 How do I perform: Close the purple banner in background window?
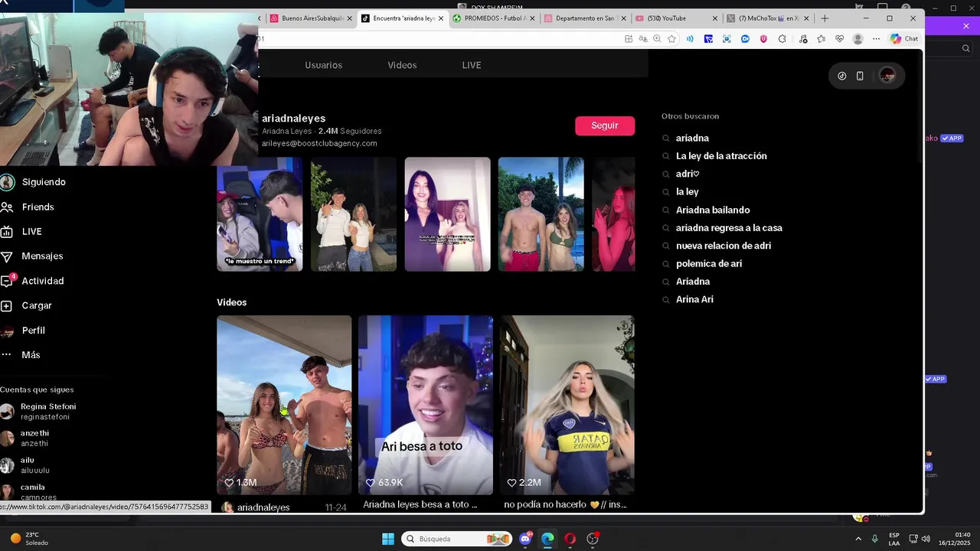pos(966,26)
